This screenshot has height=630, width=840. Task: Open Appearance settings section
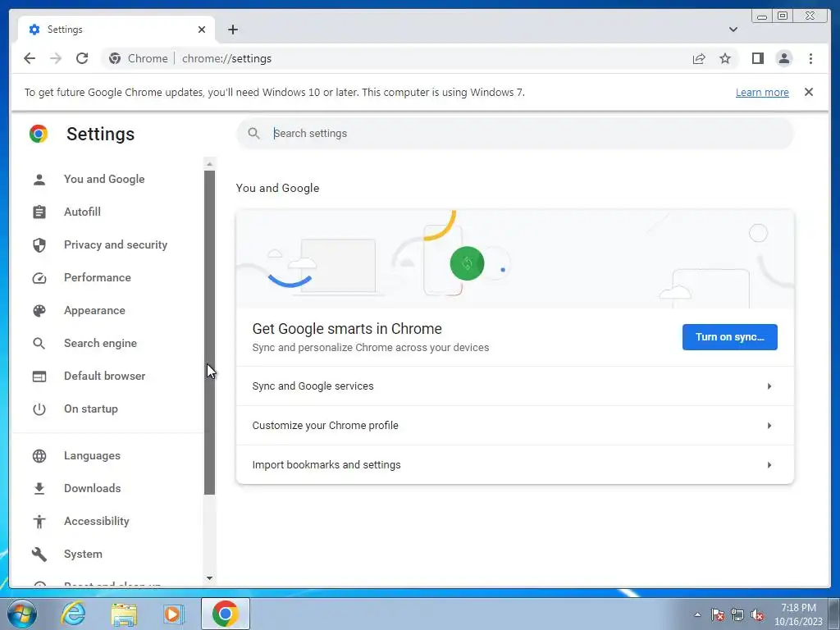pos(94,310)
